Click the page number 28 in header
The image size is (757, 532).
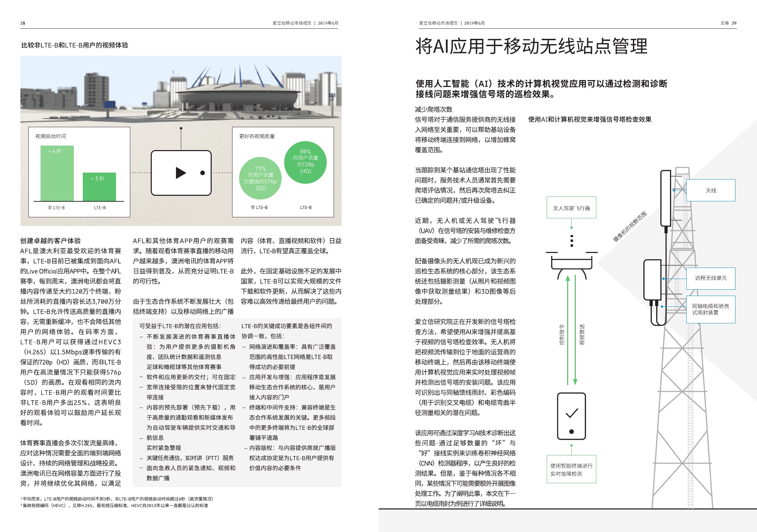tap(23, 23)
